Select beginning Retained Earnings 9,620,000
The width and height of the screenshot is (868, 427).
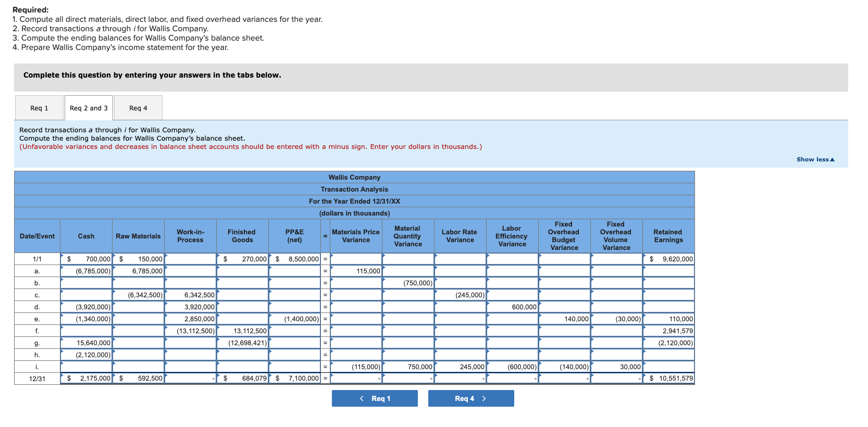(668, 259)
